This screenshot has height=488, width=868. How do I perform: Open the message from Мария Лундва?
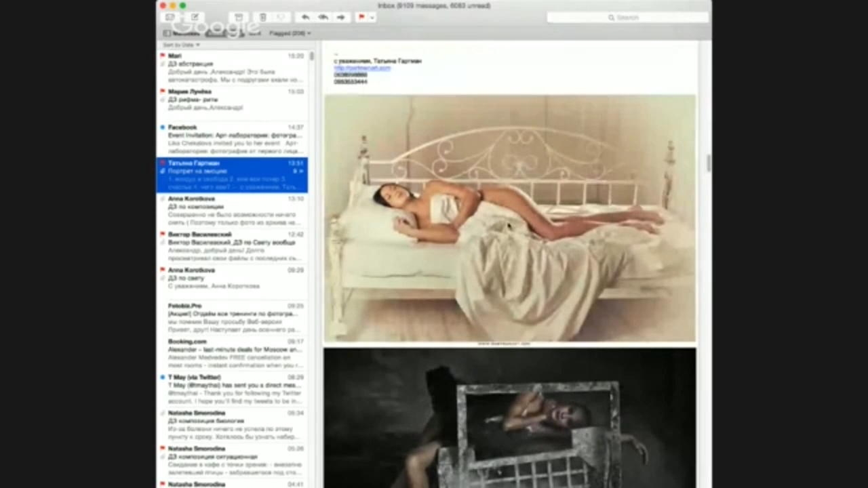tap(233, 104)
